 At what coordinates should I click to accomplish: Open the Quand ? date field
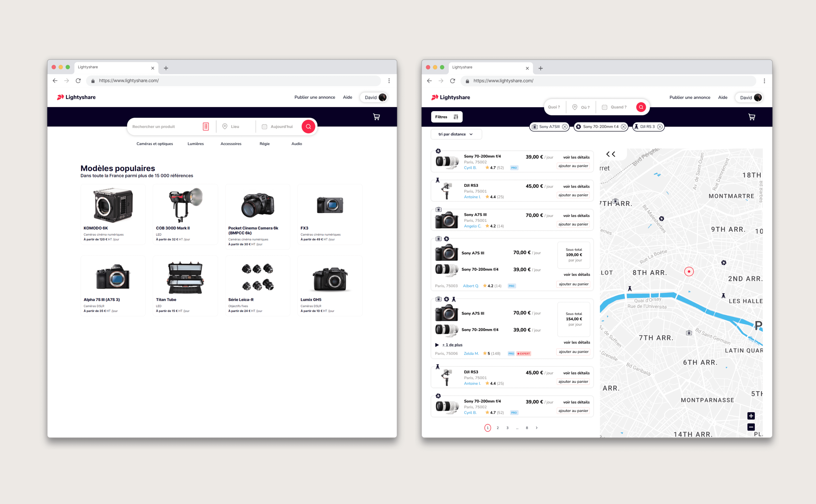615,107
